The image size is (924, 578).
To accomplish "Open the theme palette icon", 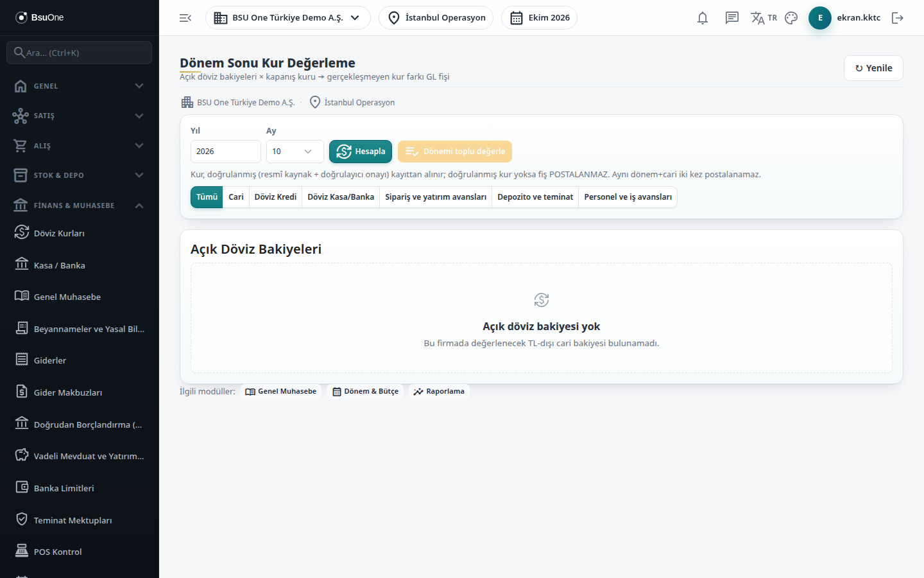I will (791, 18).
